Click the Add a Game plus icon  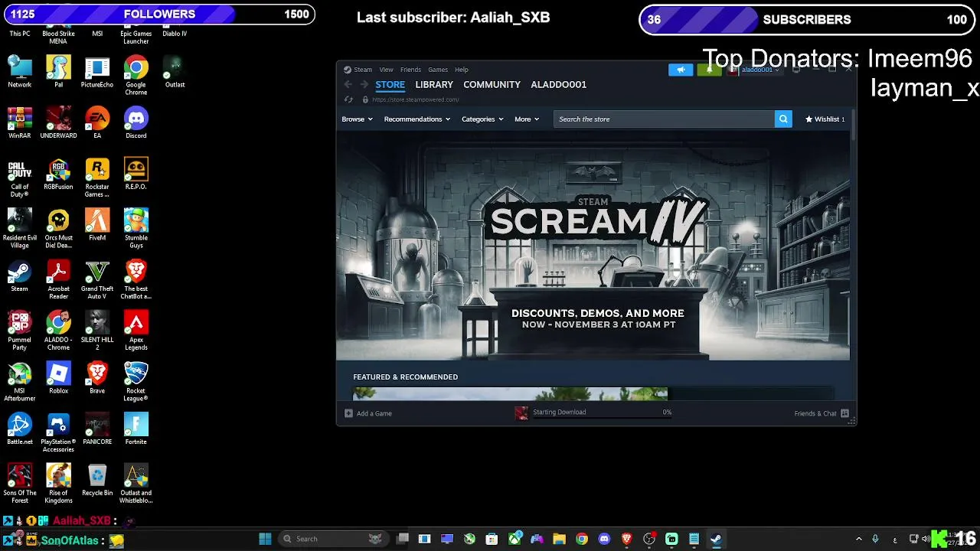point(348,413)
